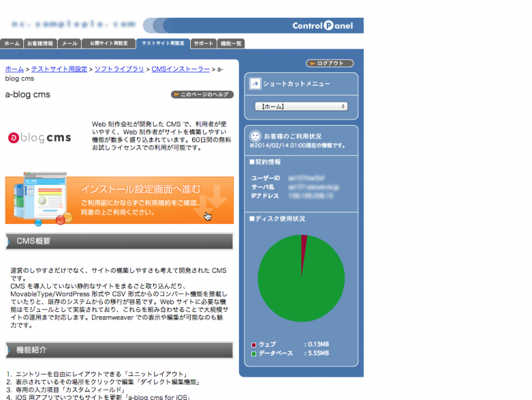Viewport: 532px width, 400px height.
Task: Click the smiley face usage status icon
Action: [x=255, y=136]
